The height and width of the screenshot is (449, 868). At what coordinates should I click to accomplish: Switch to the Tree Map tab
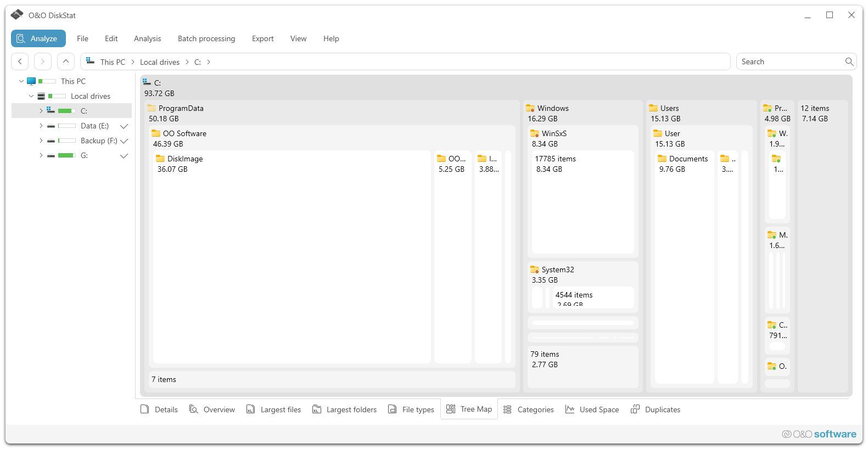[x=469, y=409]
